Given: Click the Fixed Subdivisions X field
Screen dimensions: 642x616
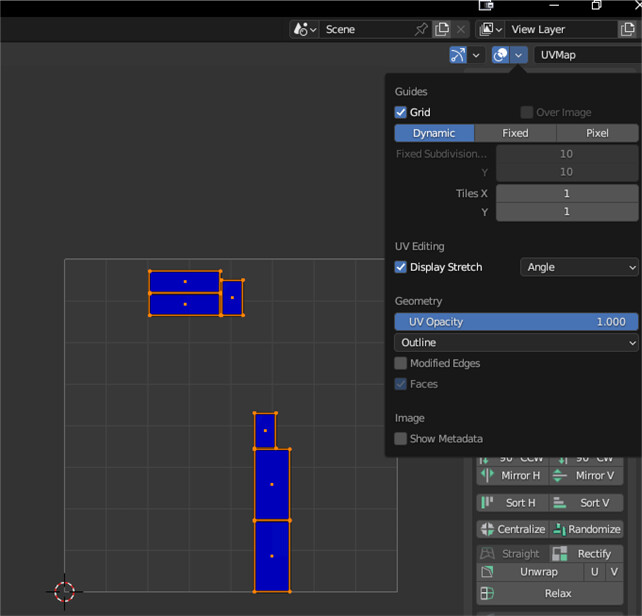Looking at the screenshot, I should pyautogui.click(x=567, y=154).
